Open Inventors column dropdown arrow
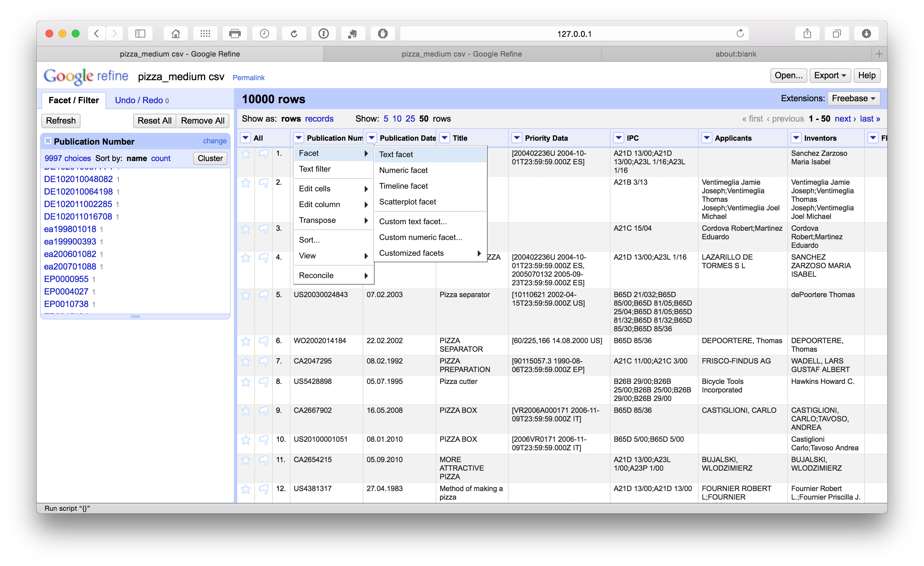This screenshot has height=566, width=924. pyautogui.click(x=796, y=138)
